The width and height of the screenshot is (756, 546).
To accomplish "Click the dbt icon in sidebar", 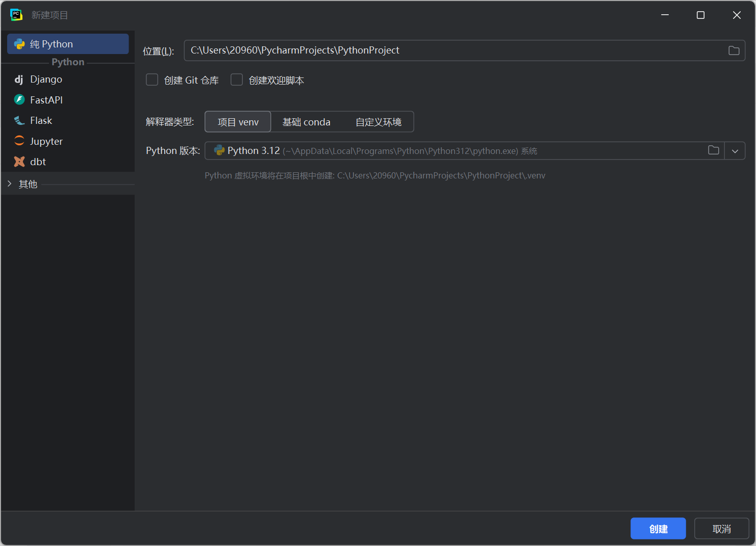I will [x=19, y=162].
